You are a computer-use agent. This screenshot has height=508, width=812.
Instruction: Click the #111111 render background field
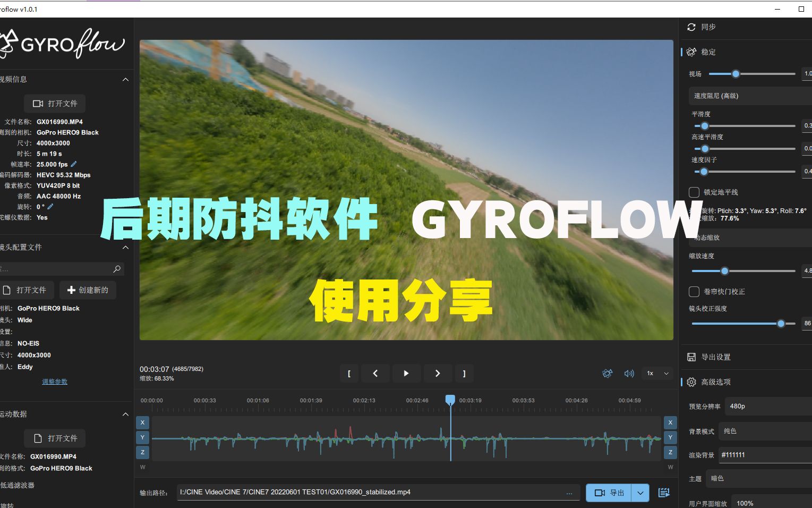point(765,455)
